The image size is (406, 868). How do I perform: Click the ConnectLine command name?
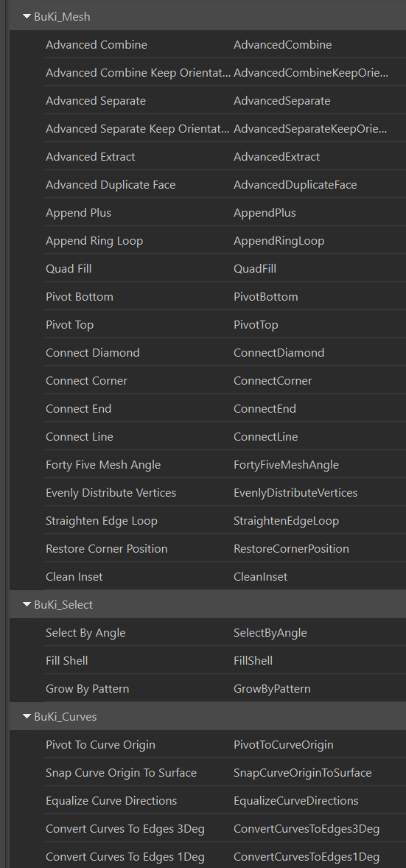click(x=266, y=437)
